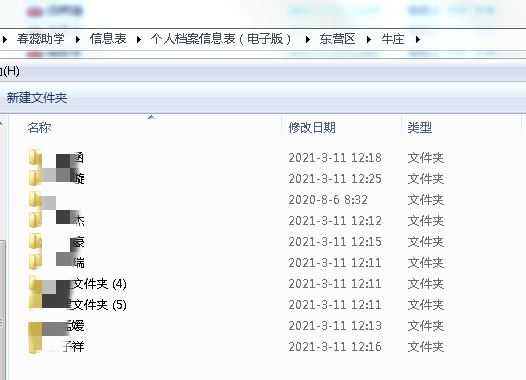
Task: Open the (H) help menu
Action: [x=10, y=71]
